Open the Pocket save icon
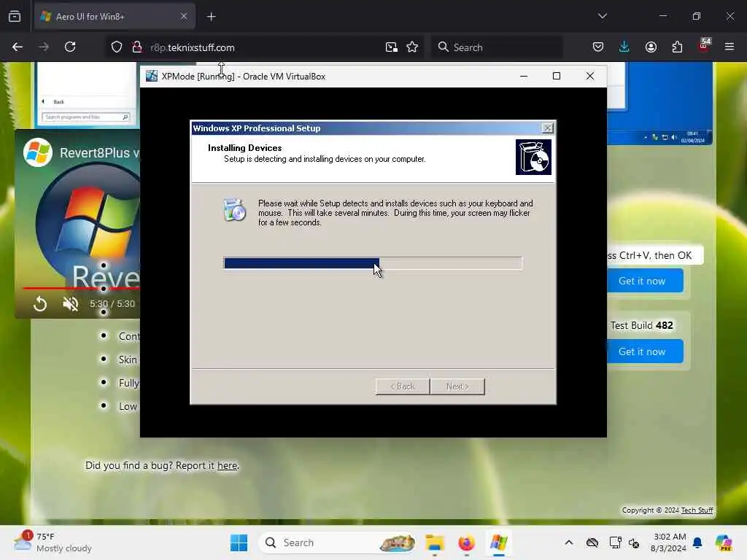The image size is (747, 560). coord(598,47)
